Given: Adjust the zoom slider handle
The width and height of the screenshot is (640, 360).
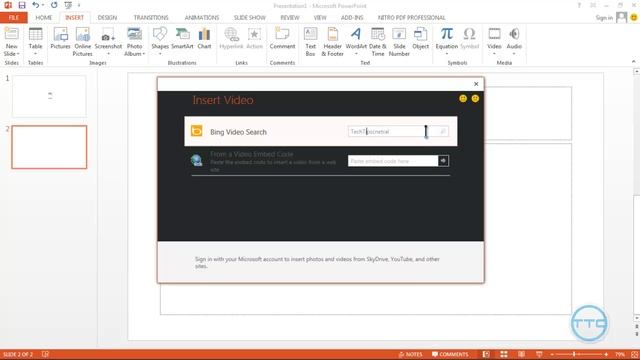Looking at the screenshot, I should pos(574,354).
